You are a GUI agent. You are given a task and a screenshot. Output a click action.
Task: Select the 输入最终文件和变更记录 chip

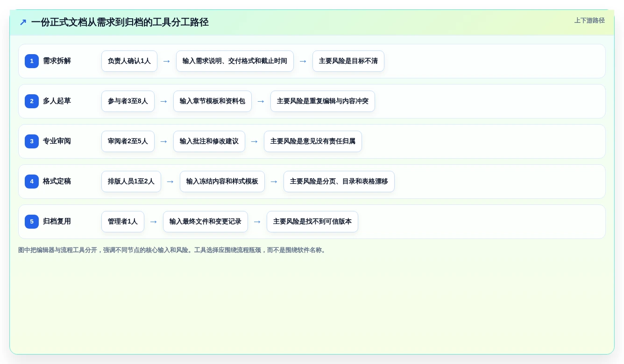[x=206, y=222]
